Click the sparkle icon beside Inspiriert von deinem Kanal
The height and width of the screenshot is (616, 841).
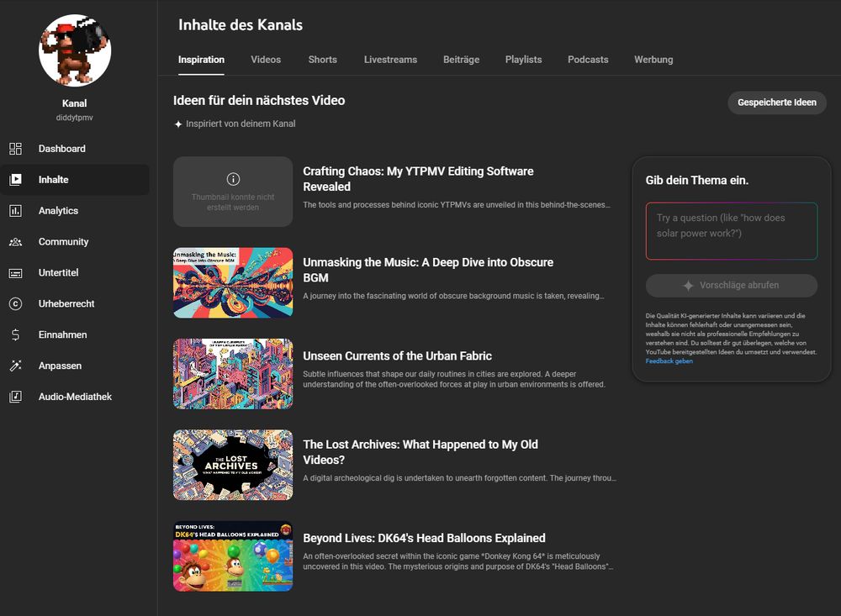coord(178,124)
